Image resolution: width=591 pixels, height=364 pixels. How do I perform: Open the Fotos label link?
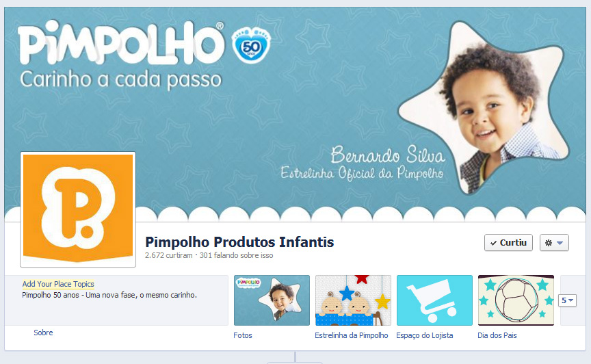pos(243,335)
